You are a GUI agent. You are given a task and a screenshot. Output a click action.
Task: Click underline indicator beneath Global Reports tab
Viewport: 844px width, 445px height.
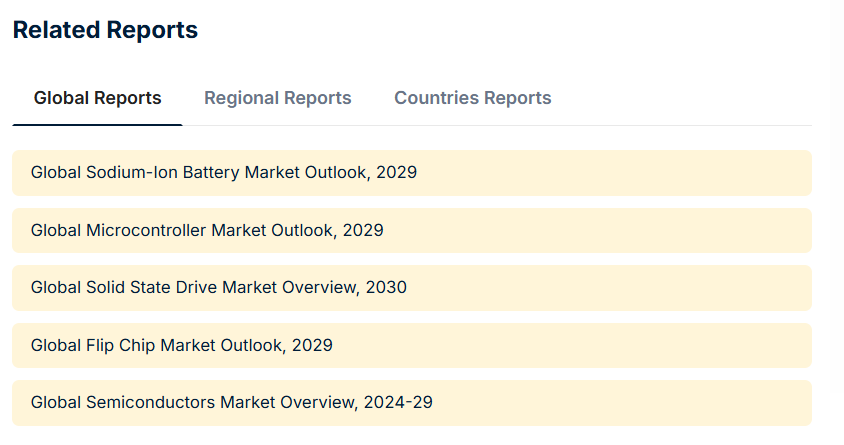tap(97, 125)
